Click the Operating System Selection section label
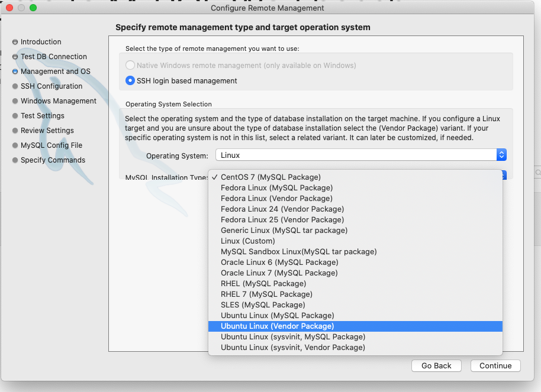Viewport: 541px width, 392px height. 169,104
